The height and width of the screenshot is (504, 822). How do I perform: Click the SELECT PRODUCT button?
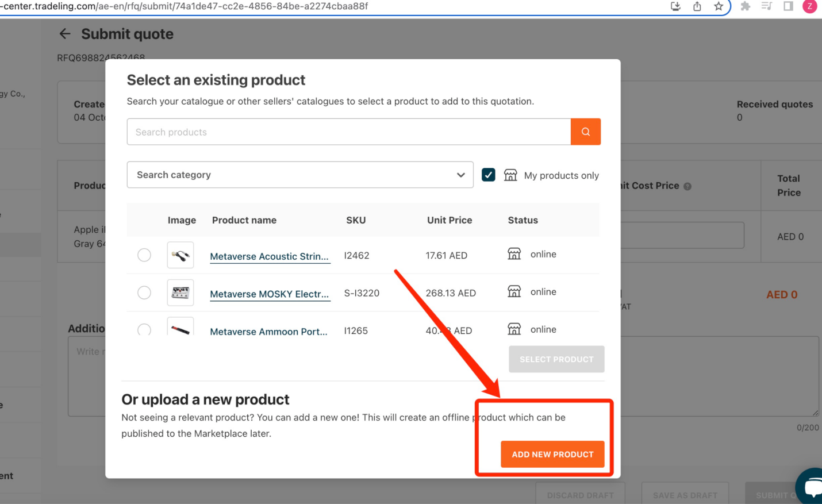(x=556, y=359)
